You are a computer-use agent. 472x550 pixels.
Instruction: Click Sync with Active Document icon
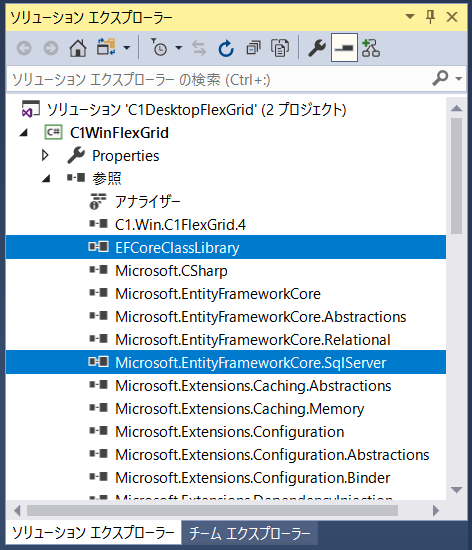point(199,48)
